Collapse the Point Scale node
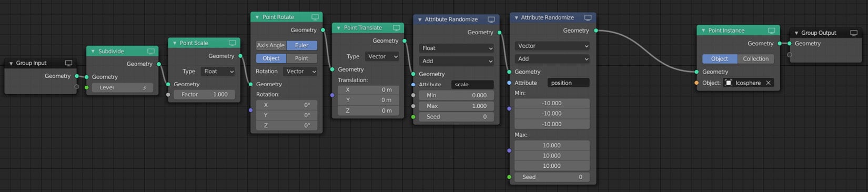The width and height of the screenshot is (868, 192). [x=175, y=43]
